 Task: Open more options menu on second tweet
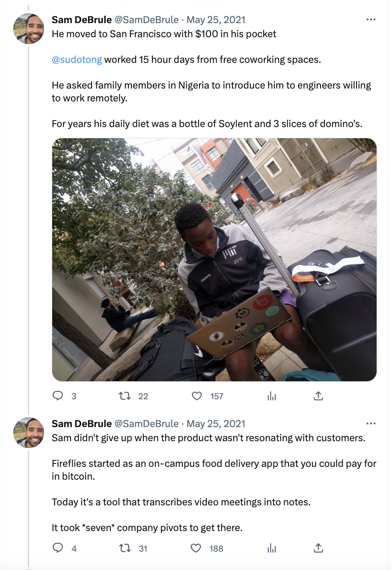pos(371,424)
